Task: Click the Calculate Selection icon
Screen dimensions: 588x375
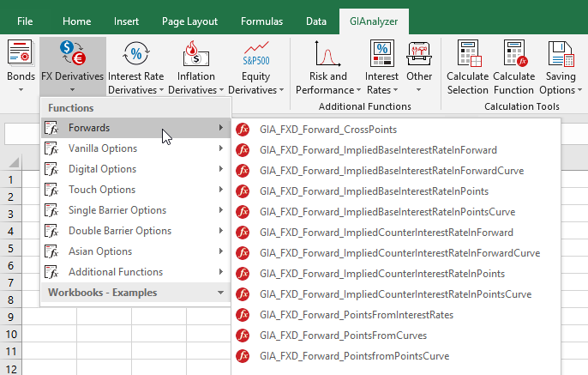Action: (468, 54)
